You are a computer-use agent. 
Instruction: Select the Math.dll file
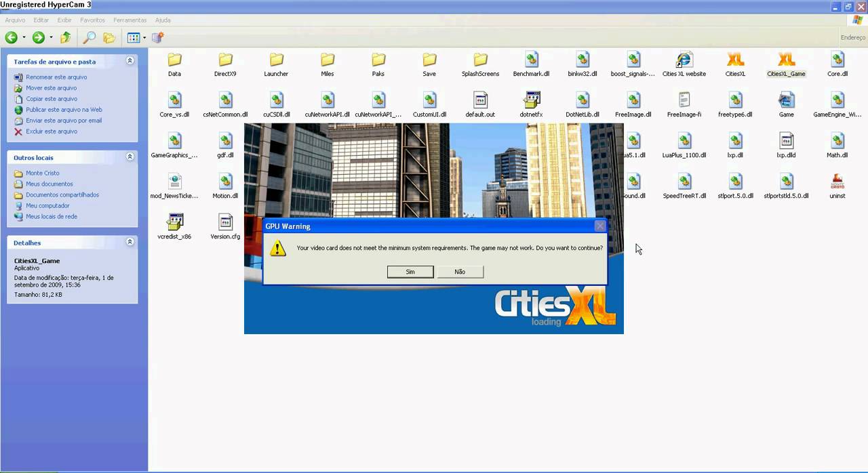coord(837,146)
